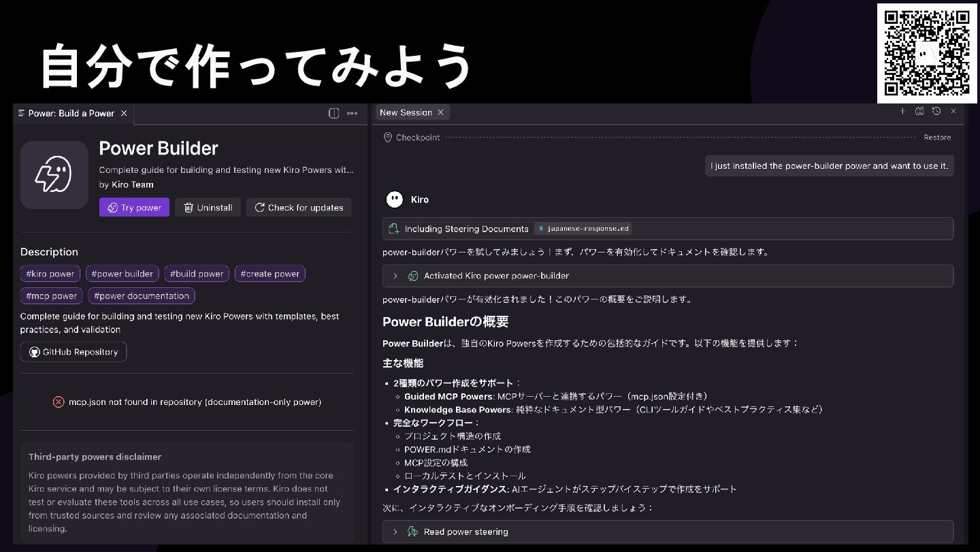The image size is (980, 552).
Task: Click the '主な機能' heading
Action: coord(403,363)
